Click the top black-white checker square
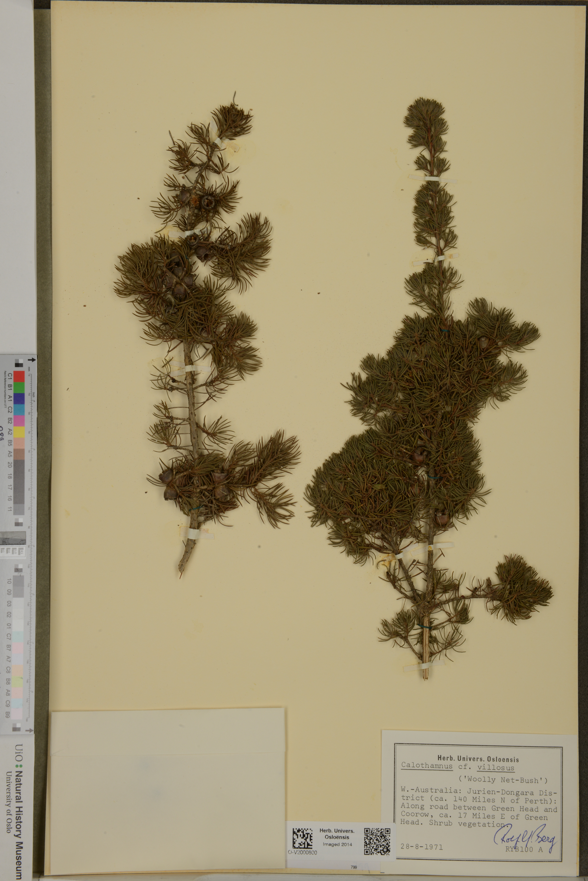 coord(19,363)
